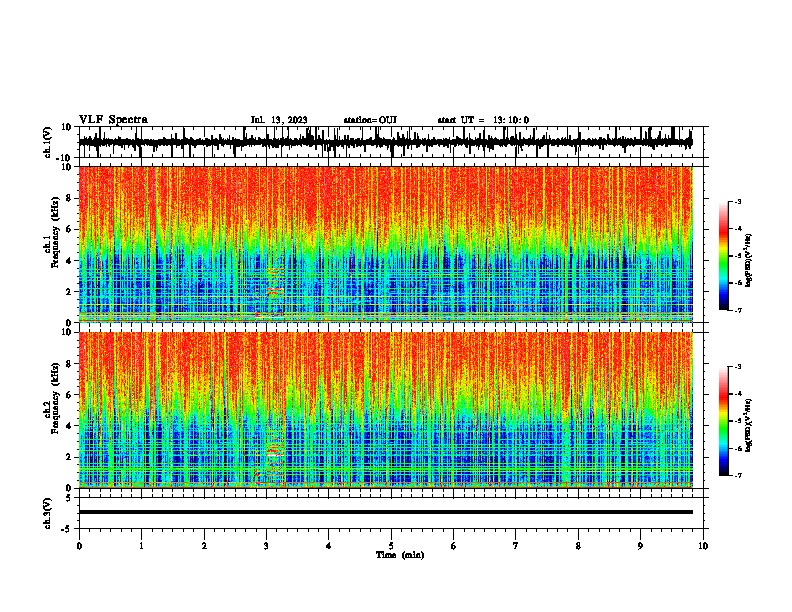Click the '-3' label on ch.2 colorbar

pyautogui.click(x=737, y=367)
